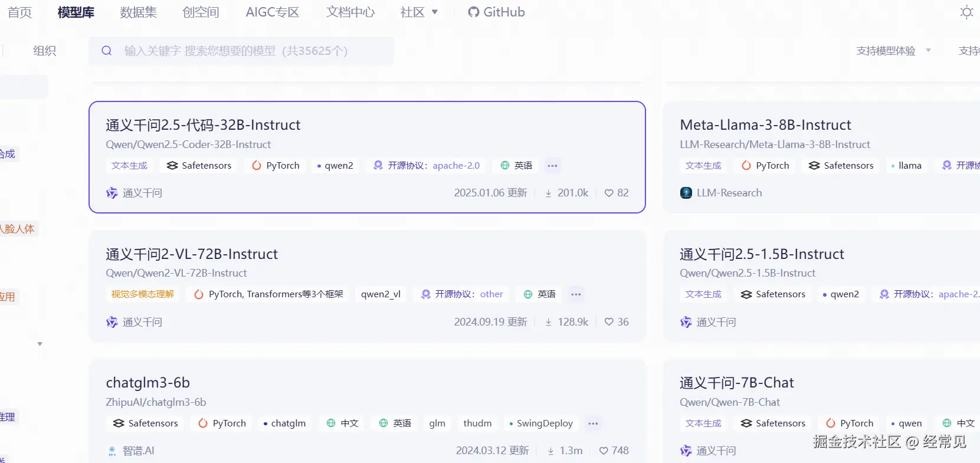Go to the 首页 tab
The height and width of the screenshot is (463, 980).
pos(19,12)
